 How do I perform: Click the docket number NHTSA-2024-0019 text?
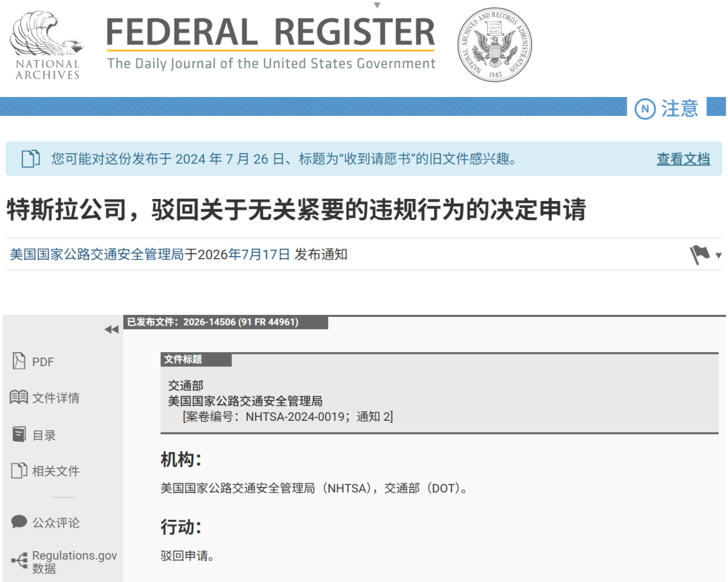tap(295, 417)
